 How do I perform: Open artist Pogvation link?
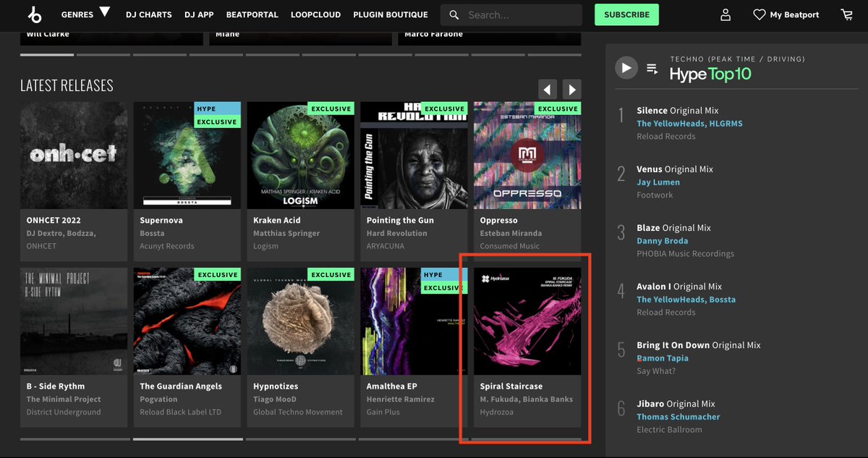(x=158, y=399)
